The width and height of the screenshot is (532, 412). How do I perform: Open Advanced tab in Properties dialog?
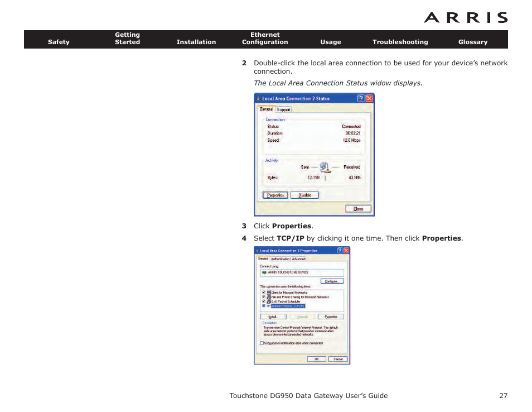tap(298, 259)
